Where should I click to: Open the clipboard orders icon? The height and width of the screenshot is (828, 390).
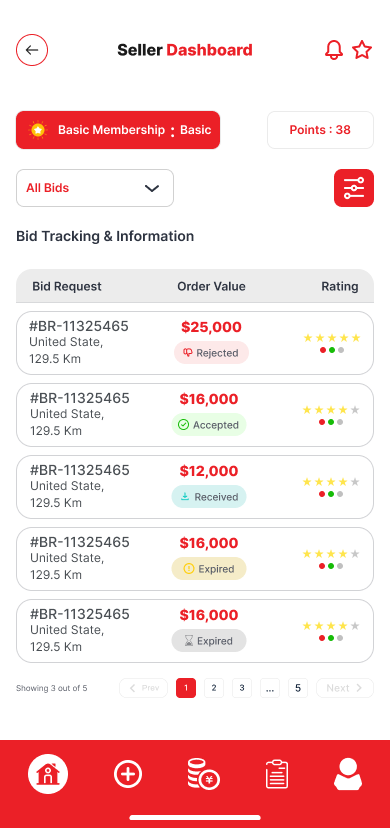pyautogui.click(x=277, y=774)
